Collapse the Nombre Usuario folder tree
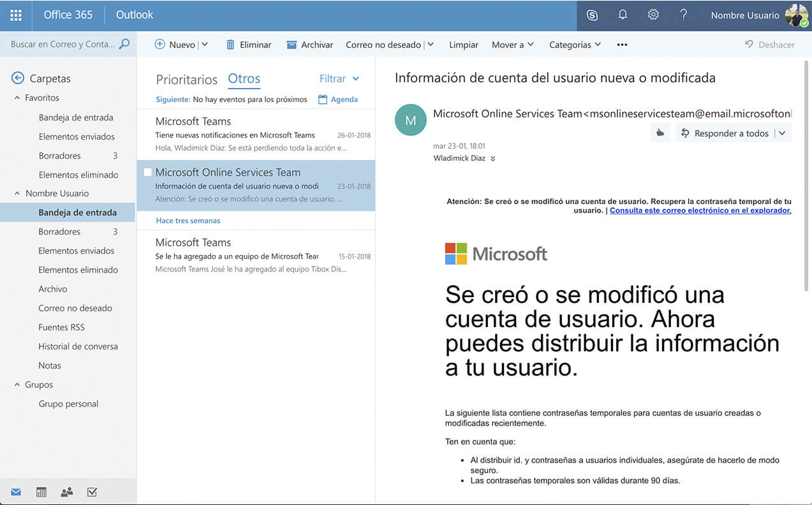Screen dimensions: 812x505 point(17,193)
